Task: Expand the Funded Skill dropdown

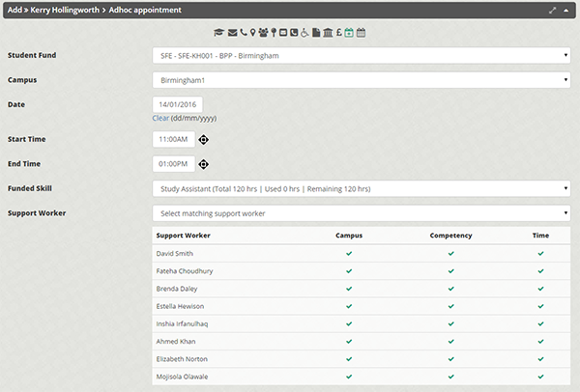Action: (362, 188)
